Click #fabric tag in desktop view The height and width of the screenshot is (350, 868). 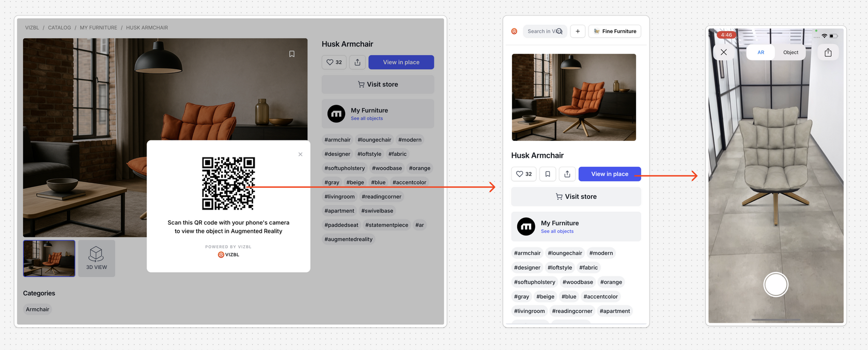(397, 154)
